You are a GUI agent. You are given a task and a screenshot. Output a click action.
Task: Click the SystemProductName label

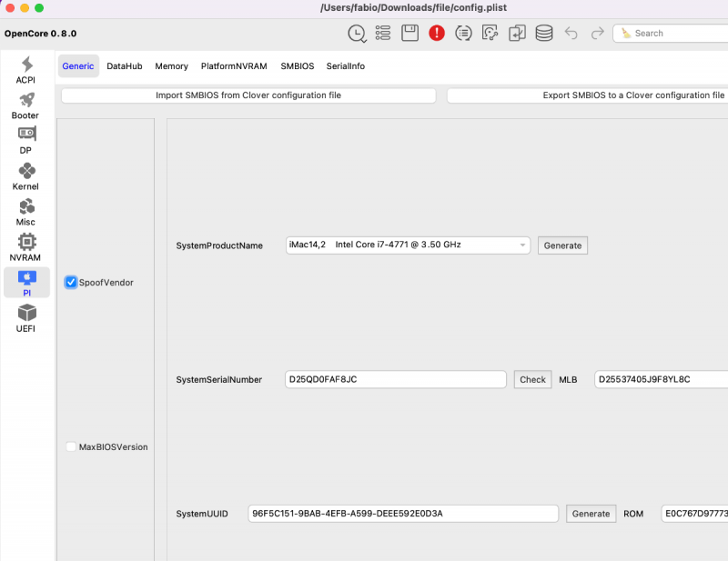[x=219, y=245]
